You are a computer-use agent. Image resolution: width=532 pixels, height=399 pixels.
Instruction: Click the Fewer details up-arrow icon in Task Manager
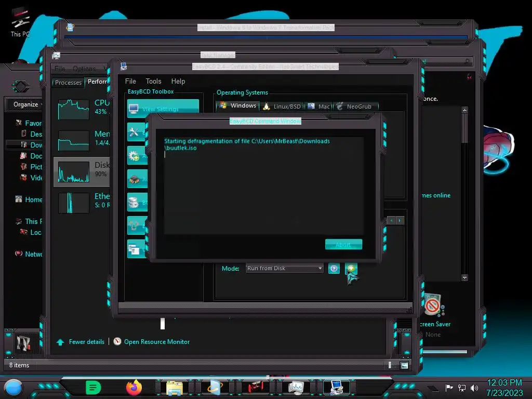click(x=60, y=342)
